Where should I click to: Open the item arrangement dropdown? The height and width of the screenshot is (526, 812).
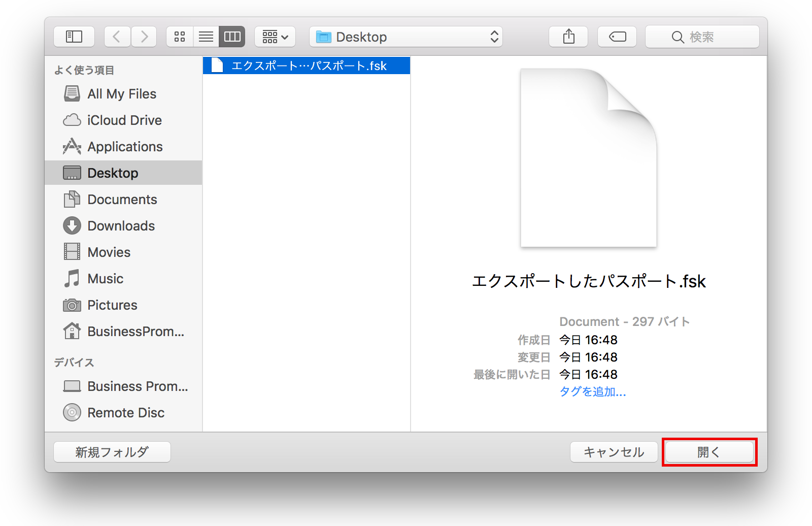click(x=275, y=37)
